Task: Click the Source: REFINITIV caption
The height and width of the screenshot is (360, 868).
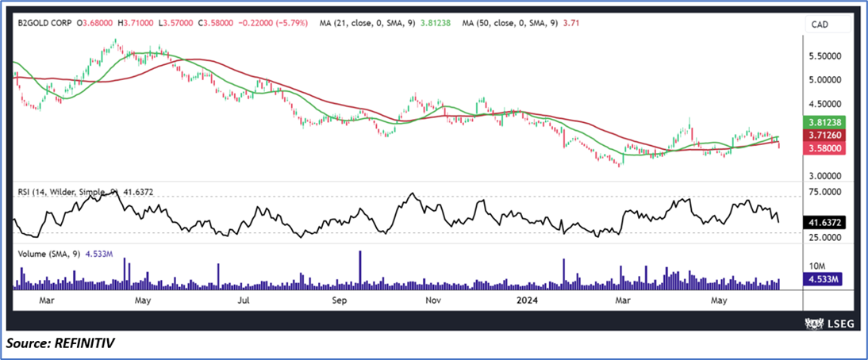Action: (60, 344)
